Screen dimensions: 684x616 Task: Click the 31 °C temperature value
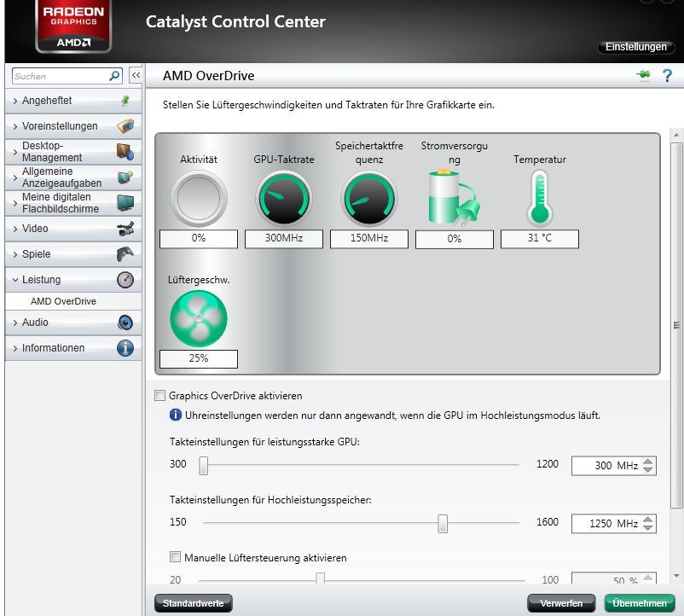point(540,239)
